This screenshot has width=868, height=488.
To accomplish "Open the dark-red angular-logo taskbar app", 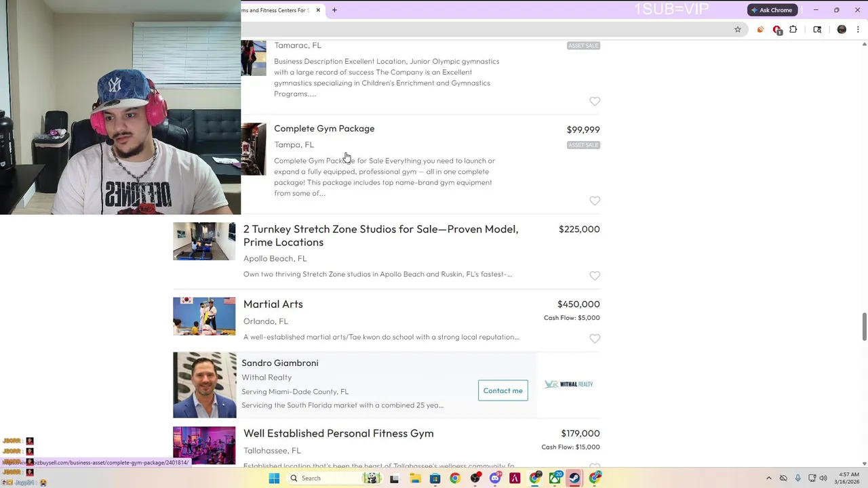I will (515, 479).
